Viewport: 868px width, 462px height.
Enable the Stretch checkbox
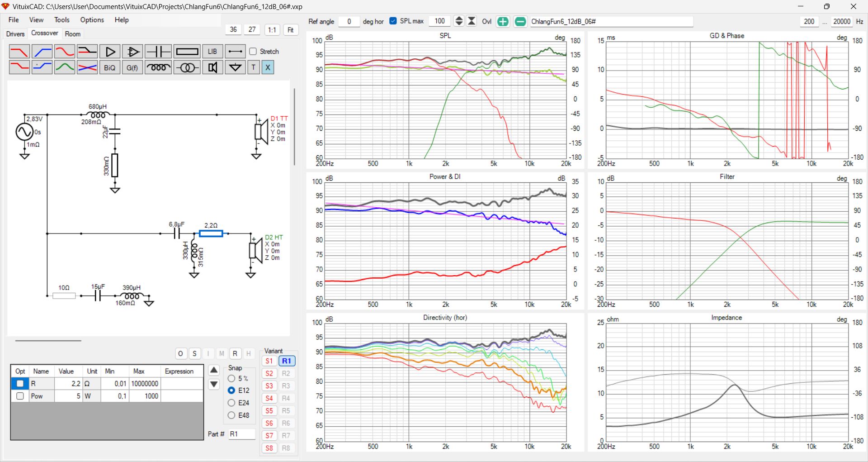pos(253,52)
